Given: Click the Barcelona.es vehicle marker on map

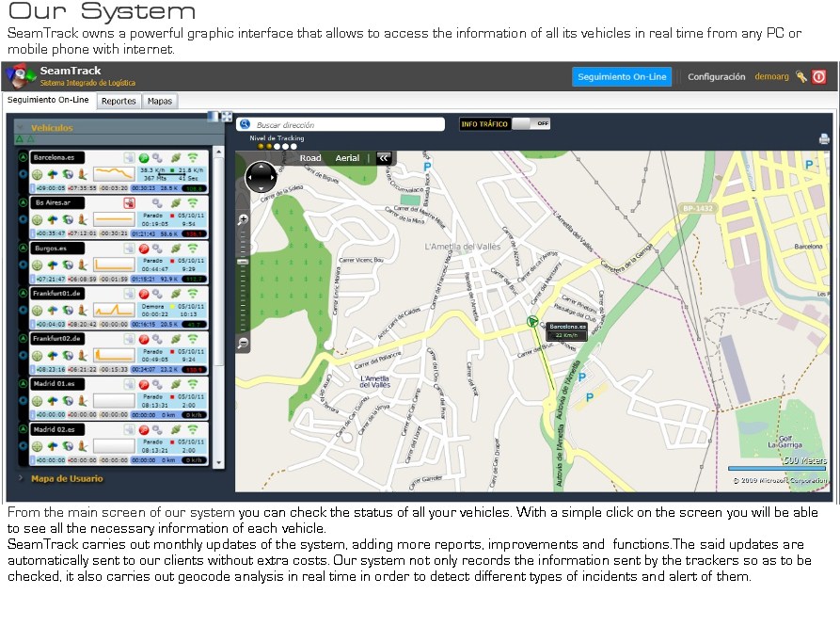Looking at the screenshot, I should pos(533,322).
